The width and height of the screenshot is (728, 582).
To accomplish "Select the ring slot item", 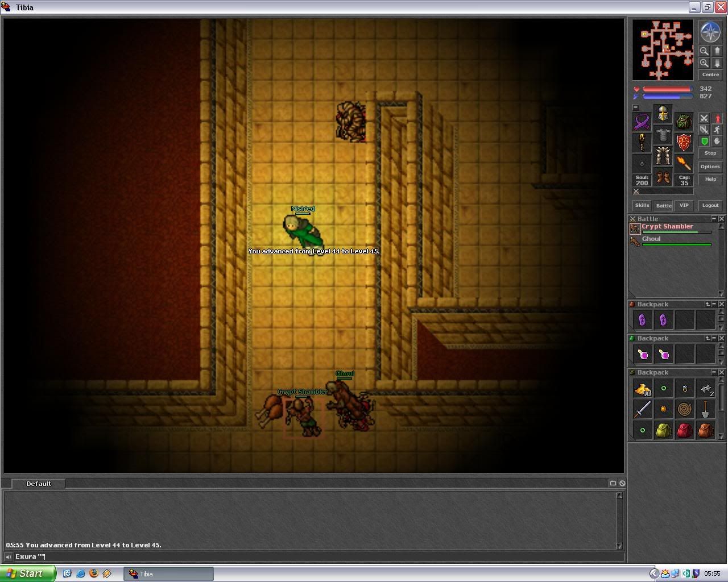I will (x=642, y=164).
